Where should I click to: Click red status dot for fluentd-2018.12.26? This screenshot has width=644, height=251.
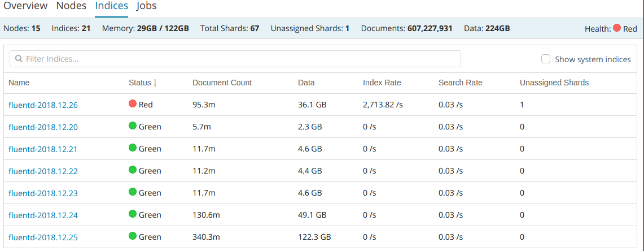click(x=133, y=104)
